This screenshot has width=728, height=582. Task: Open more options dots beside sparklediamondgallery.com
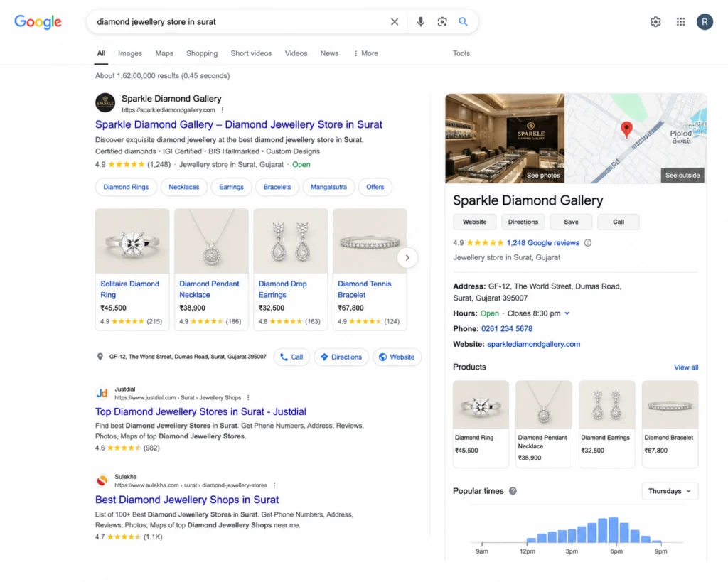pos(223,110)
